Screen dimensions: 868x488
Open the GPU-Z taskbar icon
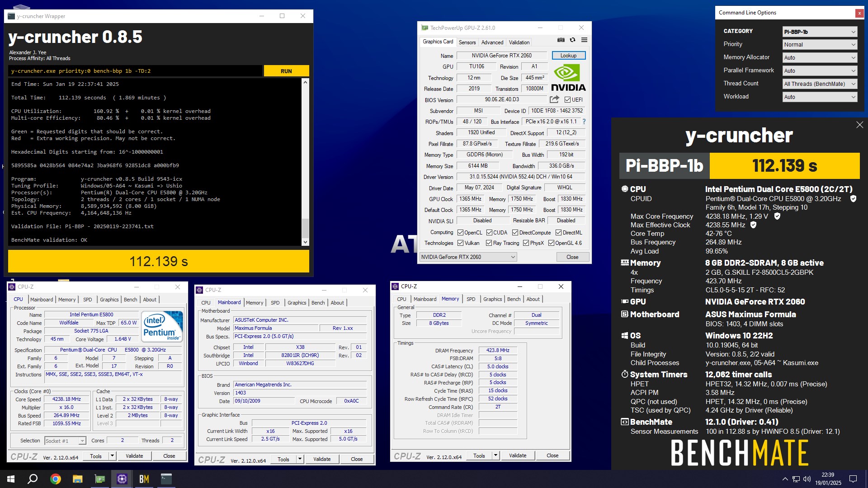[99, 479]
